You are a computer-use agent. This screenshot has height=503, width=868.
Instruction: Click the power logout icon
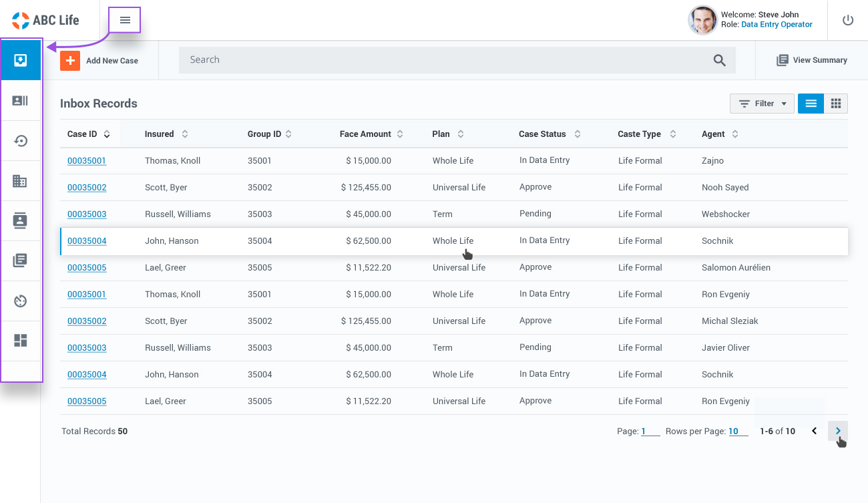click(x=848, y=20)
